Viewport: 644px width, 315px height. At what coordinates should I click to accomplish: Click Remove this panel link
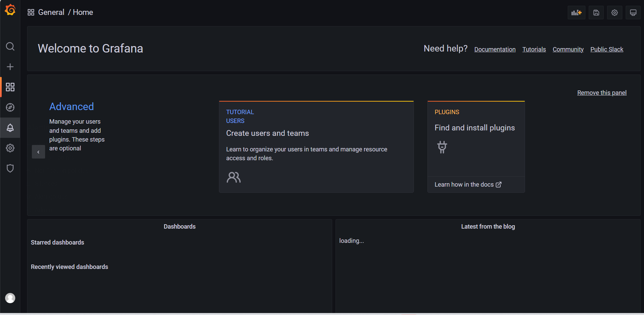pos(602,93)
